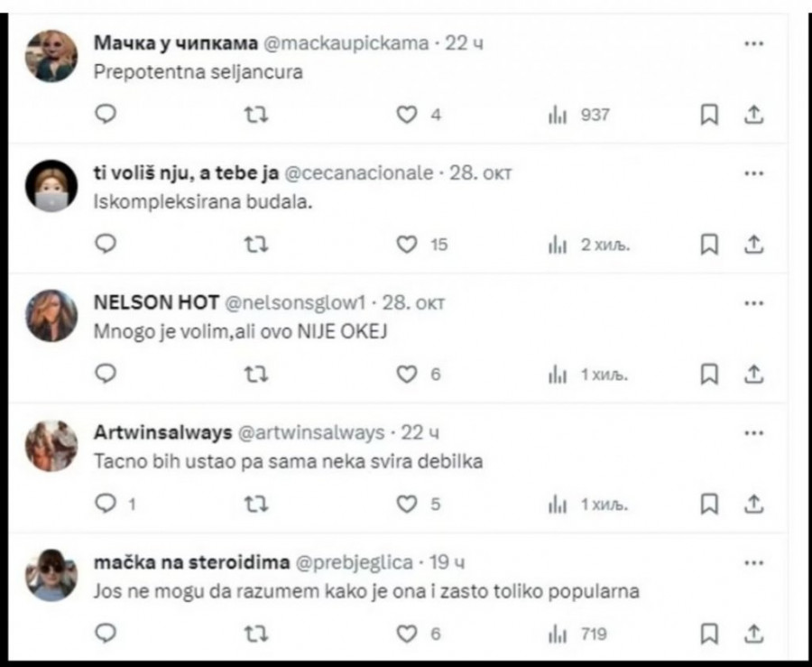This screenshot has height=667, width=812.
Task: Bookmark the @cecanacionale tweet
Action: (x=710, y=245)
